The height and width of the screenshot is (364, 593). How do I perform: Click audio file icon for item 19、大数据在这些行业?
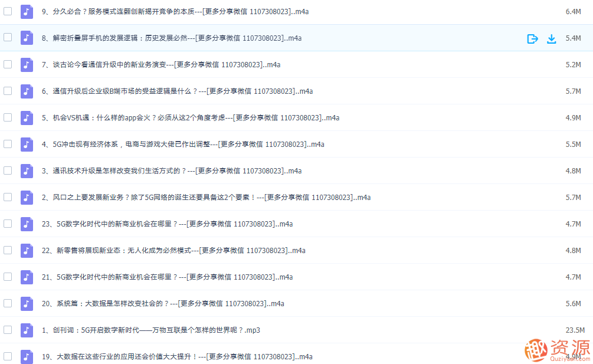point(27,356)
